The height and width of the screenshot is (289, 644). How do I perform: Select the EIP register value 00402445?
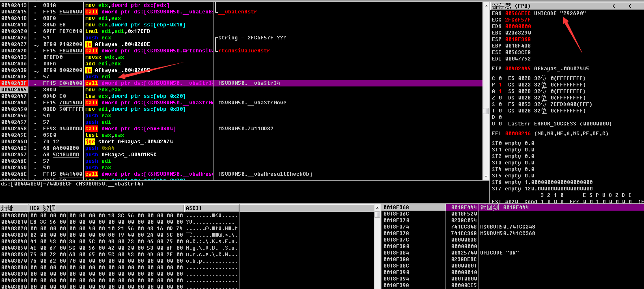pyautogui.click(x=518, y=69)
